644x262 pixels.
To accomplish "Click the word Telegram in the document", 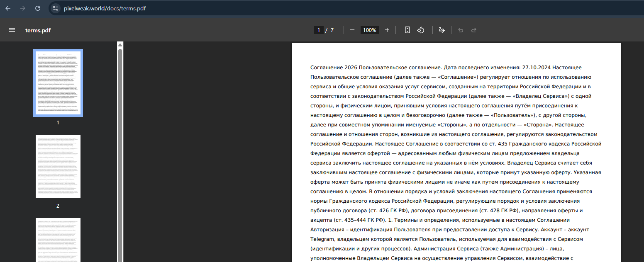I will click(x=322, y=239).
